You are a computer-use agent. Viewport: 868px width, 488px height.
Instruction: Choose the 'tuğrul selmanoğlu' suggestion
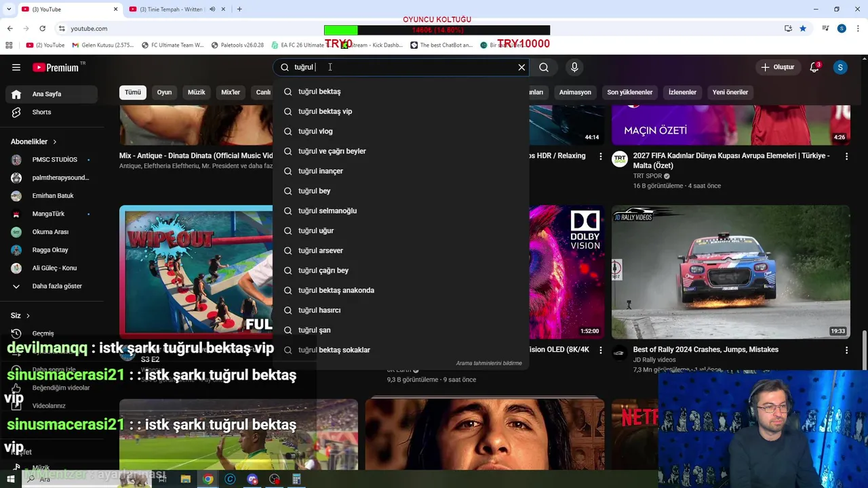401,211
